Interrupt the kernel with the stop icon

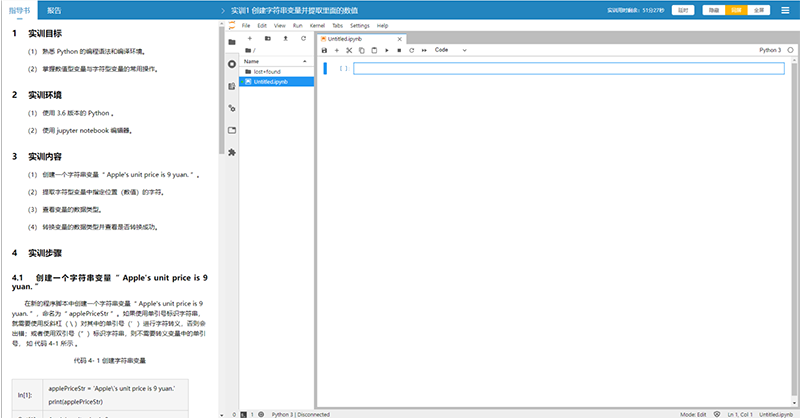coord(399,49)
